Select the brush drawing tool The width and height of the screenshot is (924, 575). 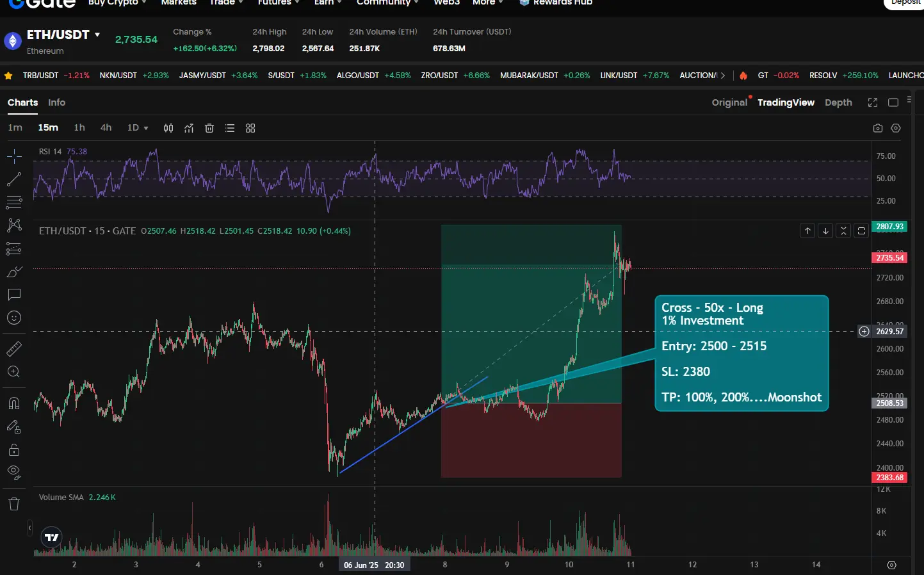[x=14, y=271]
